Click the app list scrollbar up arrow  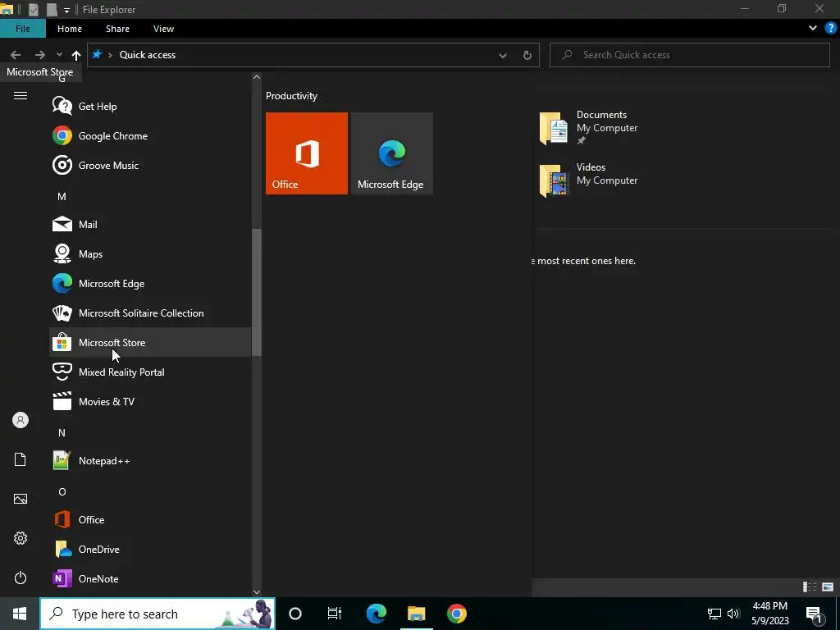[x=257, y=77]
